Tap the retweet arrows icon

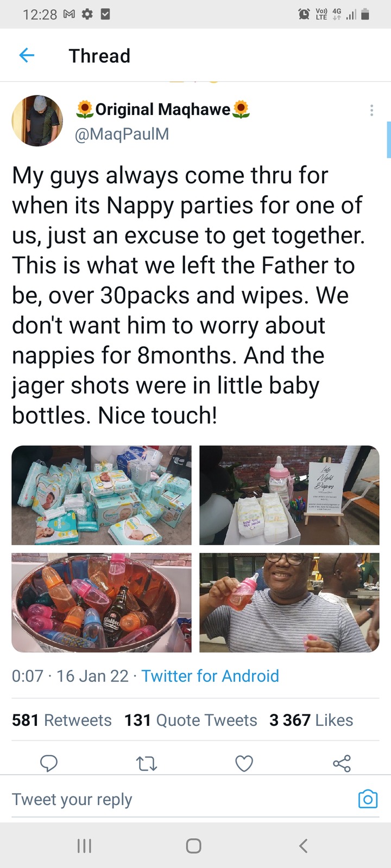[147, 764]
